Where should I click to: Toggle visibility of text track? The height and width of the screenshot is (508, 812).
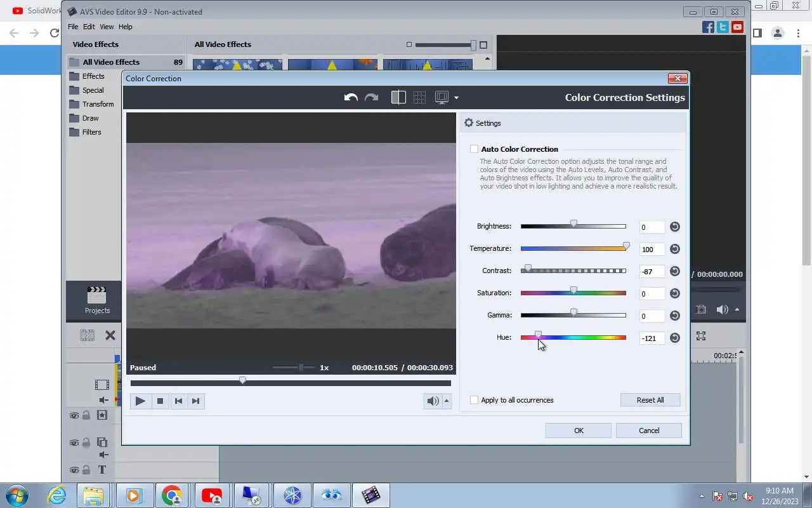(74, 470)
